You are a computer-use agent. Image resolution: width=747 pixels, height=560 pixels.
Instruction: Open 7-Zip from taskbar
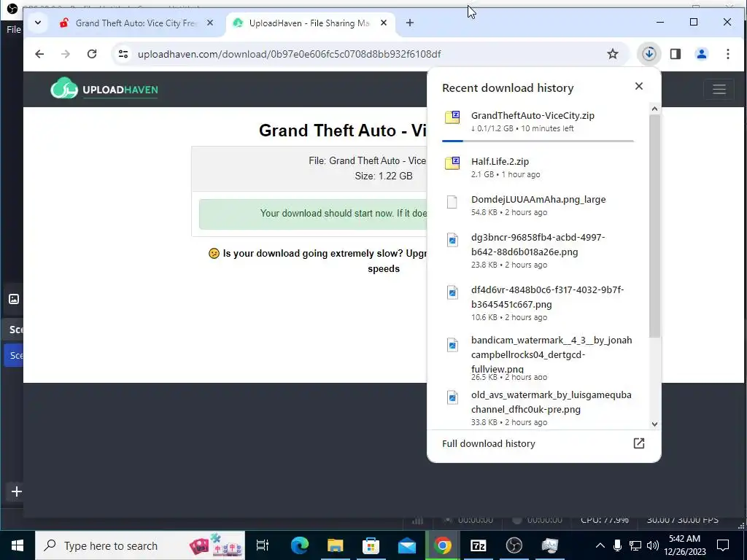[x=479, y=545]
